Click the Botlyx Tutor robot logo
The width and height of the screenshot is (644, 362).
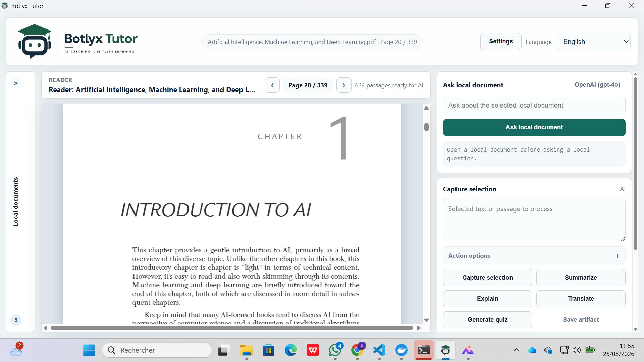pos(35,41)
